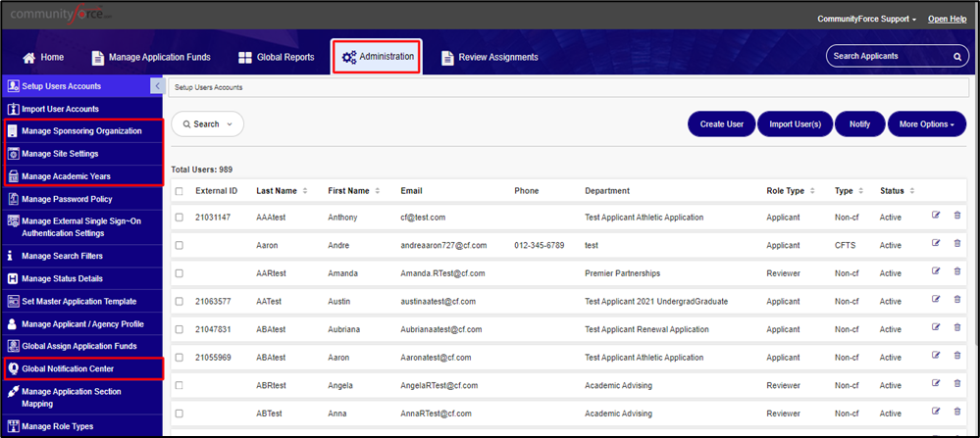Open Manage Application Funds tab

tap(151, 57)
